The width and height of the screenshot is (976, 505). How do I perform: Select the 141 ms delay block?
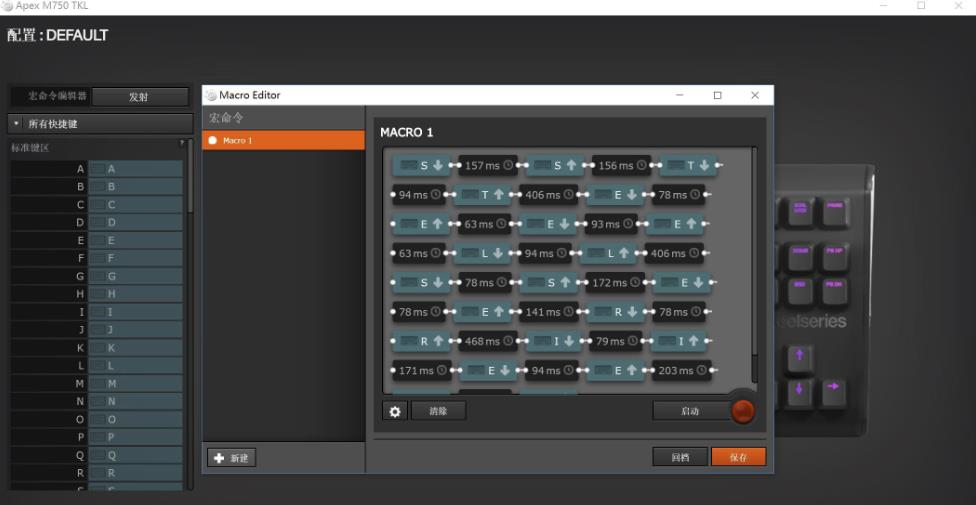(x=548, y=312)
